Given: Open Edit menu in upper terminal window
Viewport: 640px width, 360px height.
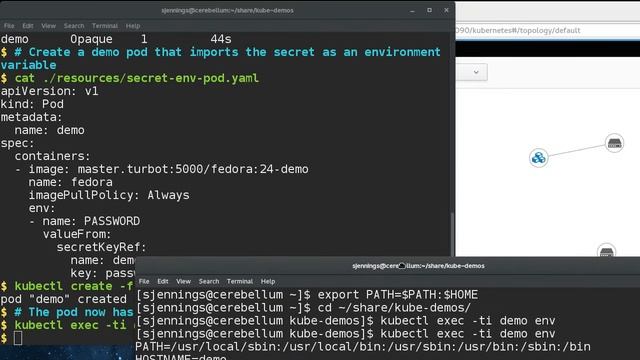Looking at the screenshot, I should (28, 26).
